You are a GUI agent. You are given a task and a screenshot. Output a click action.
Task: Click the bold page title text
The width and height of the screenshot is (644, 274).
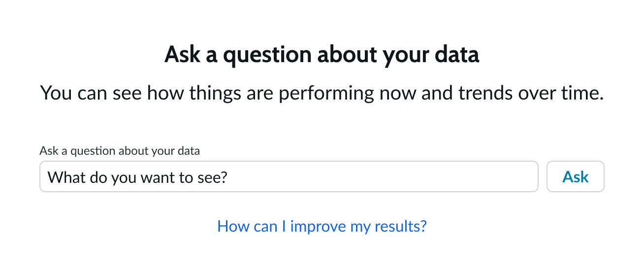pyautogui.click(x=322, y=54)
